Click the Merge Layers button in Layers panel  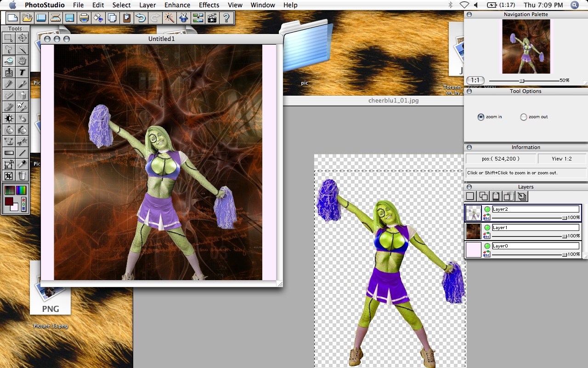coord(522,196)
